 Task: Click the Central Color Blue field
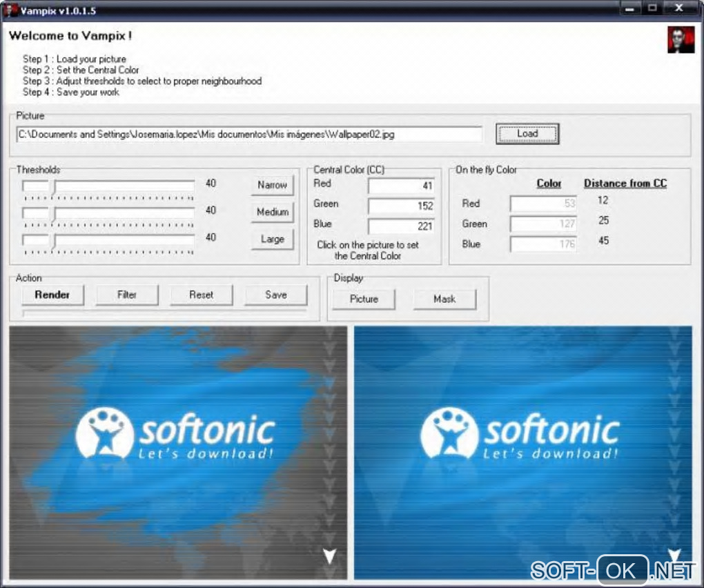point(401,226)
